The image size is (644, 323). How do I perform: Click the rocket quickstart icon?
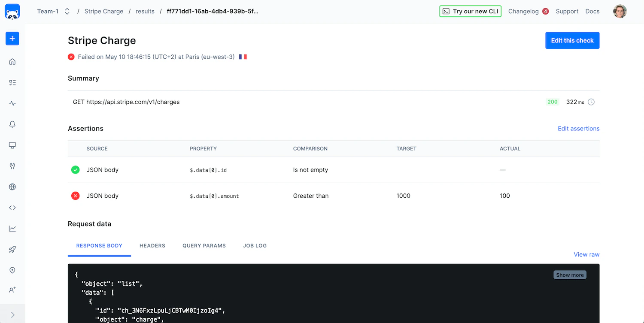click(12, 249)
